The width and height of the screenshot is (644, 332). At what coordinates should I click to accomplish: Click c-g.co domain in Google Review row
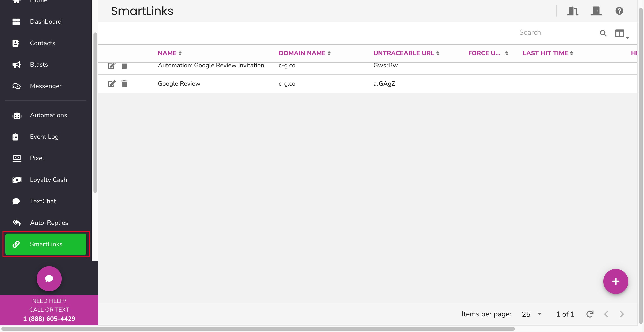[287, 84]
